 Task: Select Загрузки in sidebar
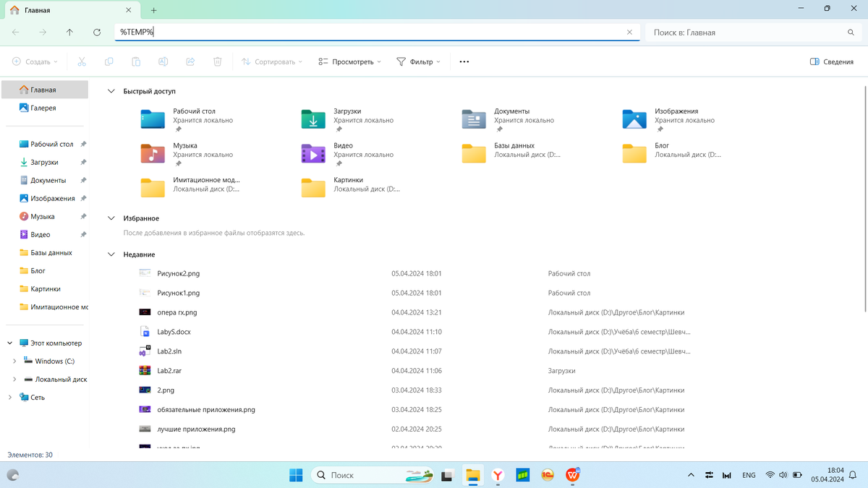45,163
